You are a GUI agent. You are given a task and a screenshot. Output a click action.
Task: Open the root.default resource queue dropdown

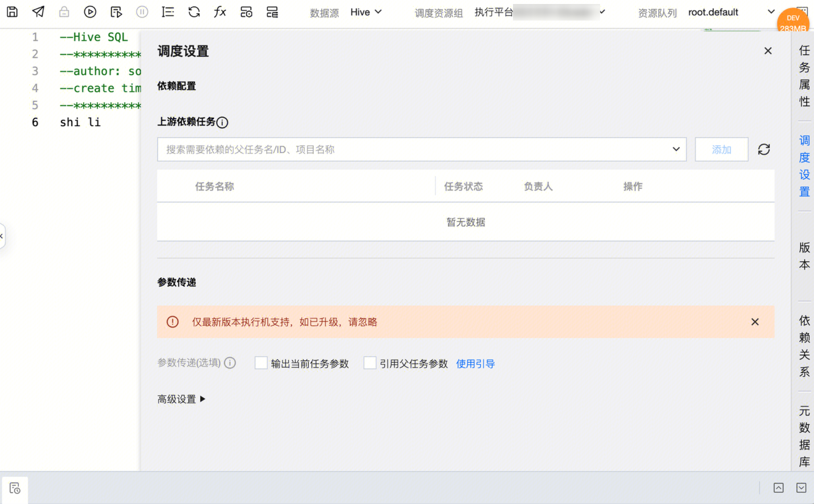731,12
